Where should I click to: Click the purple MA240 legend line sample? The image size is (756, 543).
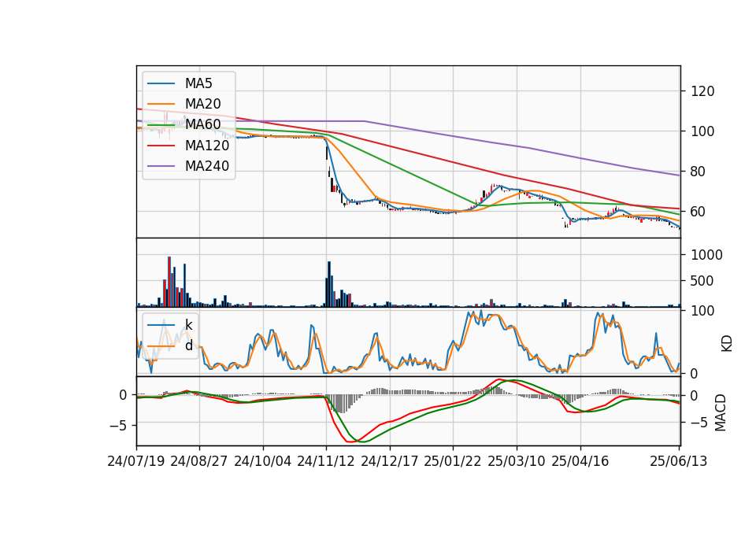point(161,166)
